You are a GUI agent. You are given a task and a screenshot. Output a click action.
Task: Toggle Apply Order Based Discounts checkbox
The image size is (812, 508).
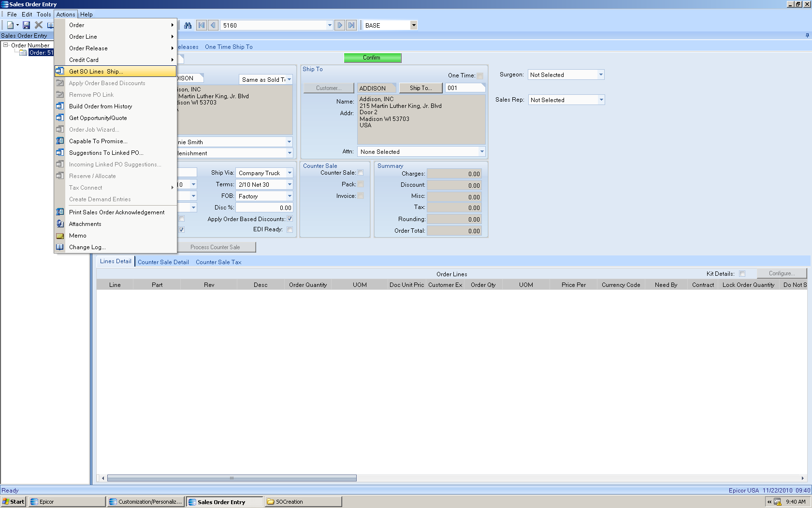(x=290, y=219)
